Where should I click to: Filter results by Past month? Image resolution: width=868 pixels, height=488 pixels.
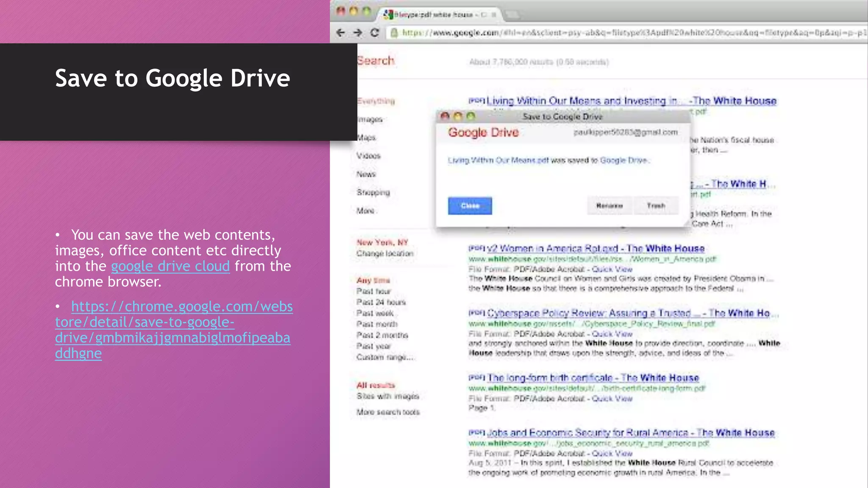377,324
